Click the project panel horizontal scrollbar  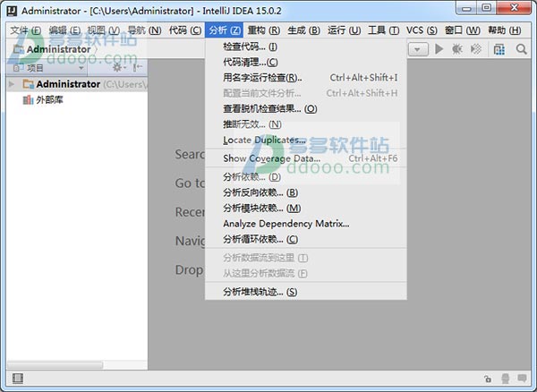tap(55, 365)
